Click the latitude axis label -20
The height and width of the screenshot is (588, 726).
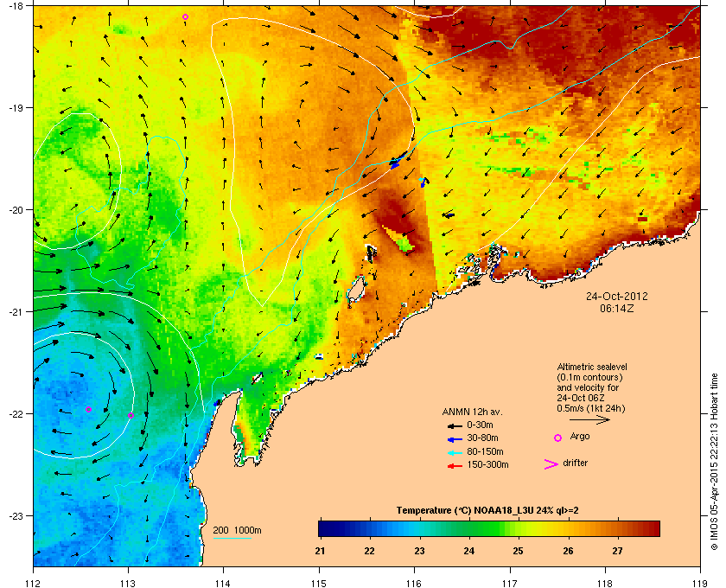[x=15, y=209]
